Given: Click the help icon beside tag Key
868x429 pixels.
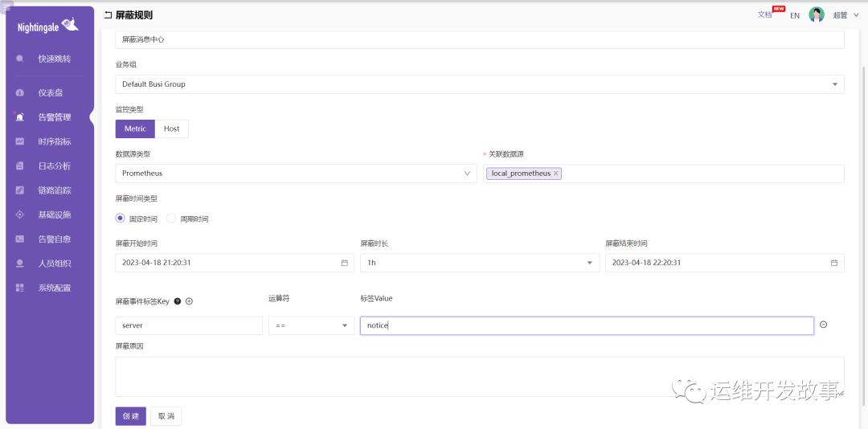Looking at the screenshot, I should (178, 301).
